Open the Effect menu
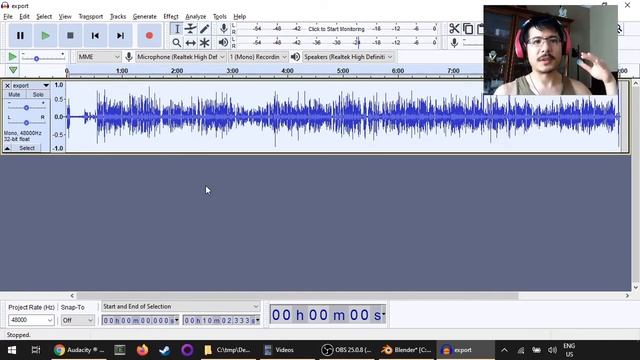 (171, 16)
